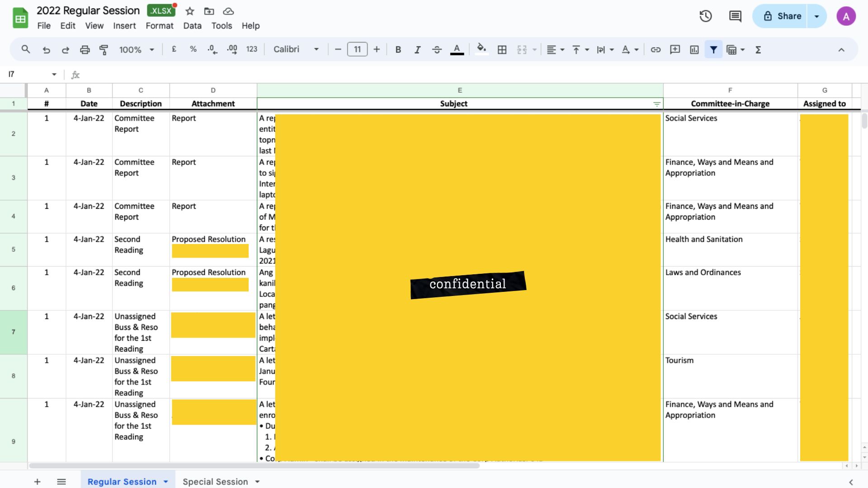Click the font size field
Viewport: 868px width, 488px height.
(357, 49)
